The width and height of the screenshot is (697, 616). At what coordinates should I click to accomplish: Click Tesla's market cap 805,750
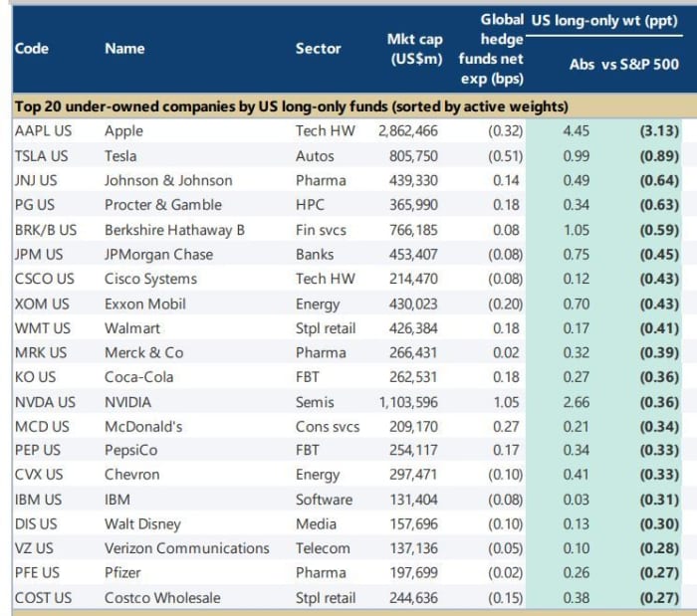click(413, 156)
